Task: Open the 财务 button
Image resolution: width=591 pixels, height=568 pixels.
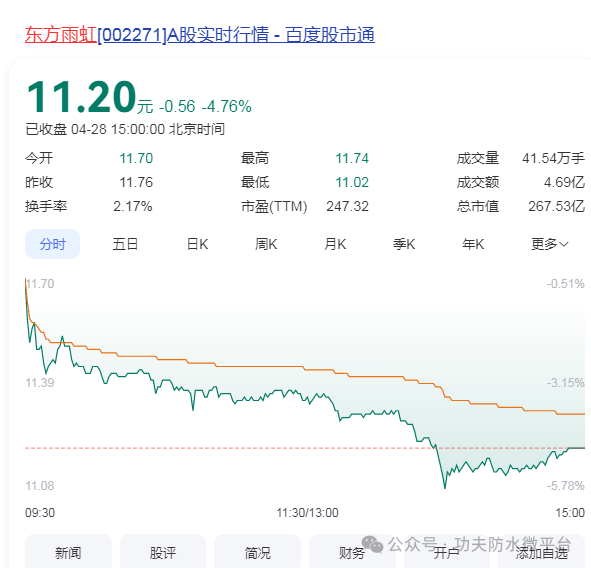Action: point(352,551)
